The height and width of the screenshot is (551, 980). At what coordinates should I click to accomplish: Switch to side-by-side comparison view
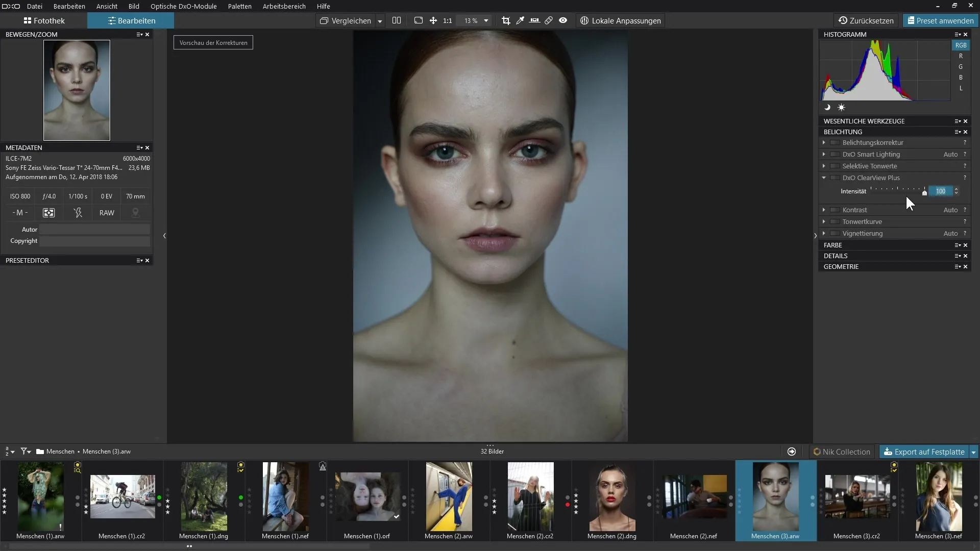point(397,20)
